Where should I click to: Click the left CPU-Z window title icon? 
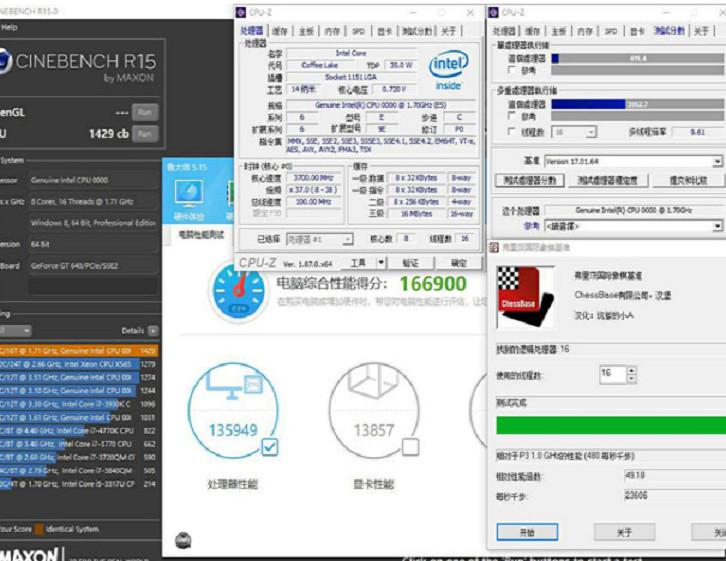(241, 12)
